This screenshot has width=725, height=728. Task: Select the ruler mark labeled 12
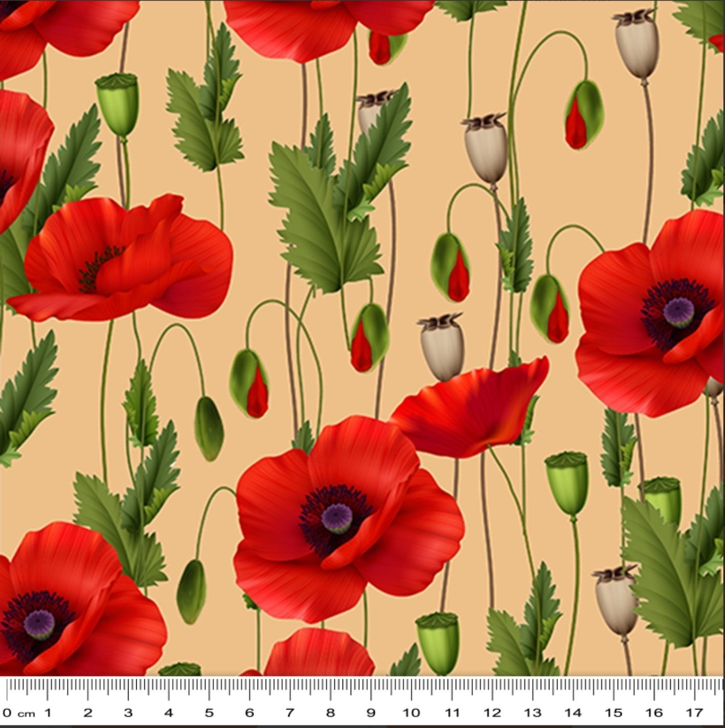coord(492,713)
